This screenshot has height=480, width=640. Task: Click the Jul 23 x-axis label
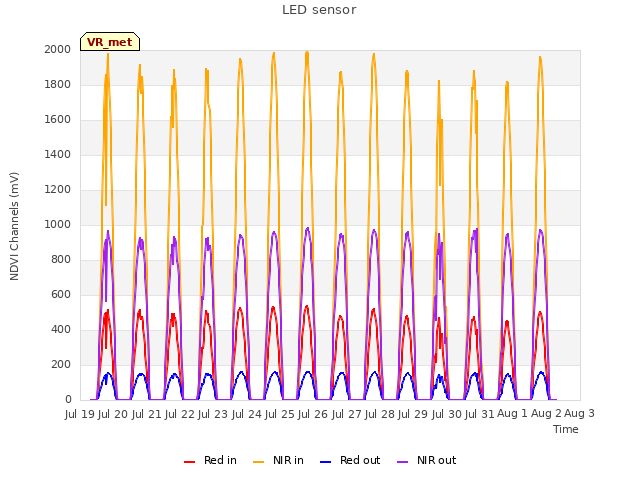click(213, 414)
